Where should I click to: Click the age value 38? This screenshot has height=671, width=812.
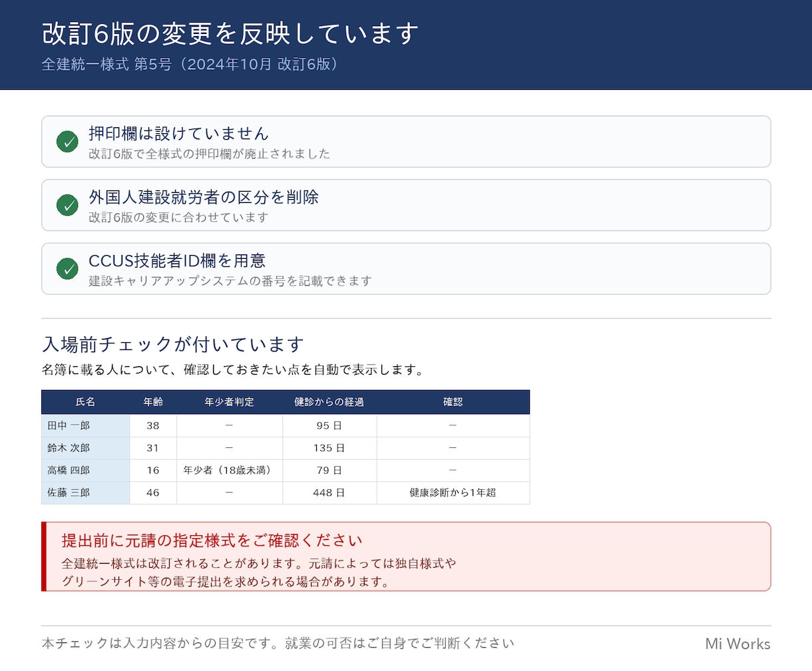[x=153, y=425]
